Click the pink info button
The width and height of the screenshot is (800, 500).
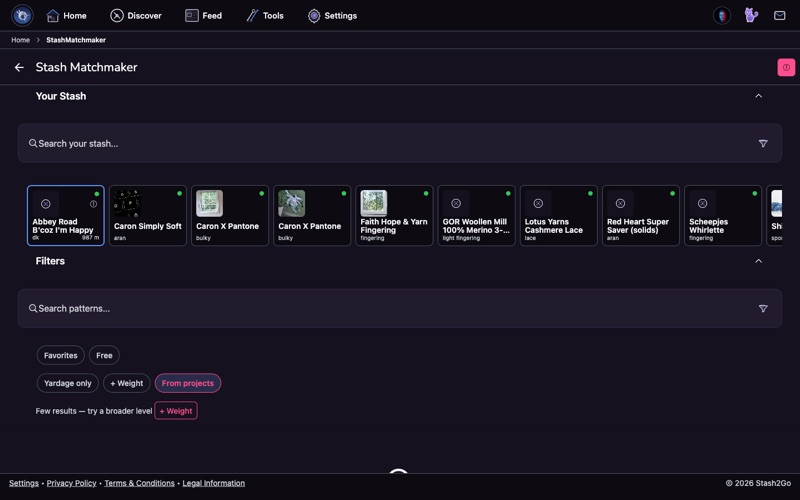click(786, 67)
